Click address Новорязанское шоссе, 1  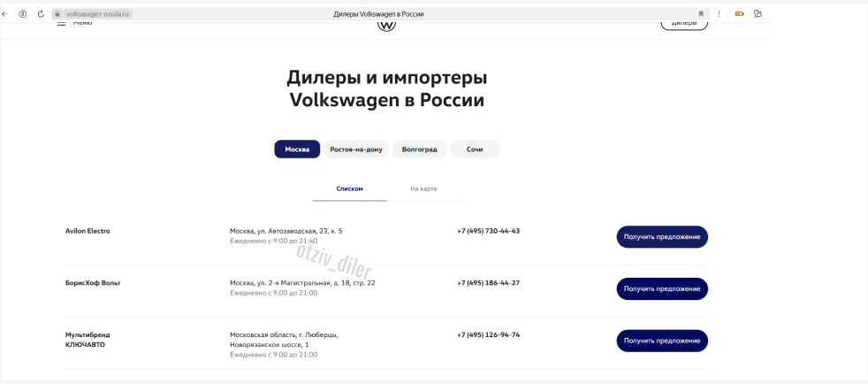click(270, 345)
